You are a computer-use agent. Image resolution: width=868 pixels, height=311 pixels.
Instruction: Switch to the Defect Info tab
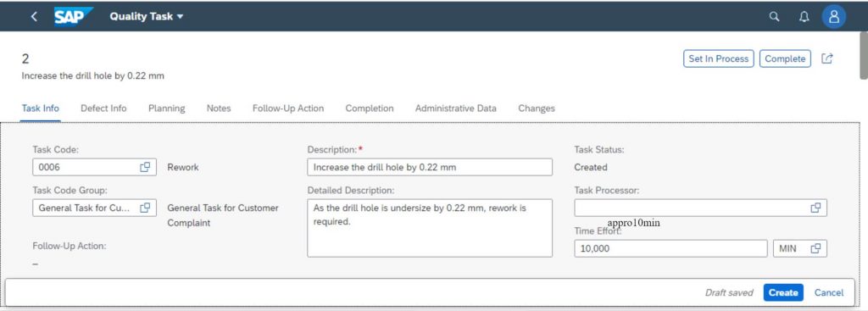103,108
